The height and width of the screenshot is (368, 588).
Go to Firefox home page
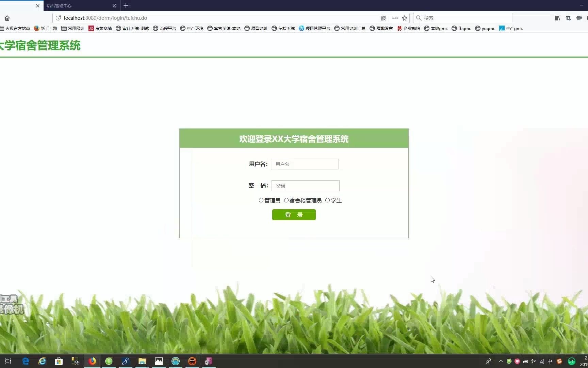coord(7,18)
